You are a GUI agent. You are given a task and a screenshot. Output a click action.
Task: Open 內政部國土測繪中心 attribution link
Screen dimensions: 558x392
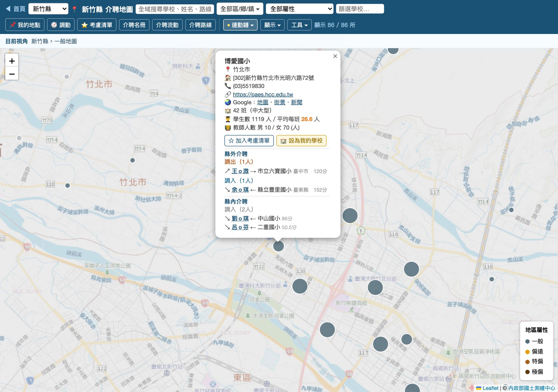tap(532, 388)
